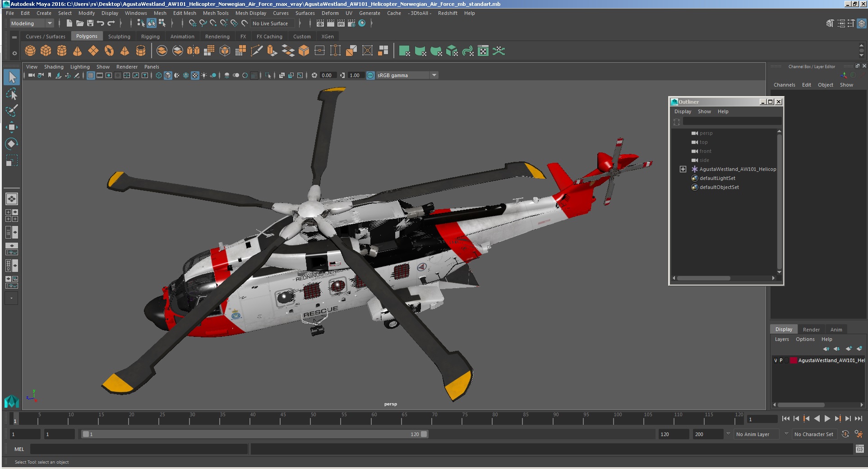Expand AgustaWestland_AW101_Helicop node in Outliner
Viewport: 868px width, 469px height.
[x=683, y=169]
